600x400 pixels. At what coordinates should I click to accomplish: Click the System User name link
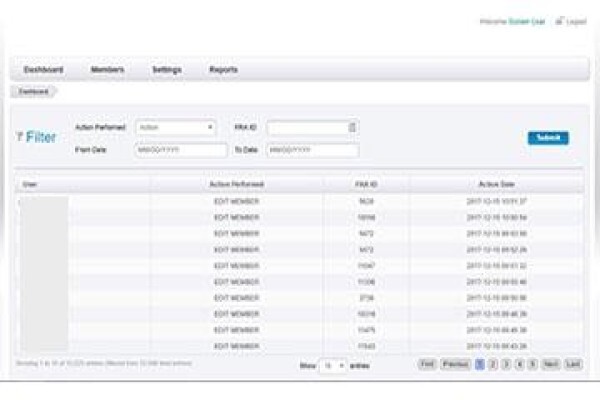(x=527, y=22)
